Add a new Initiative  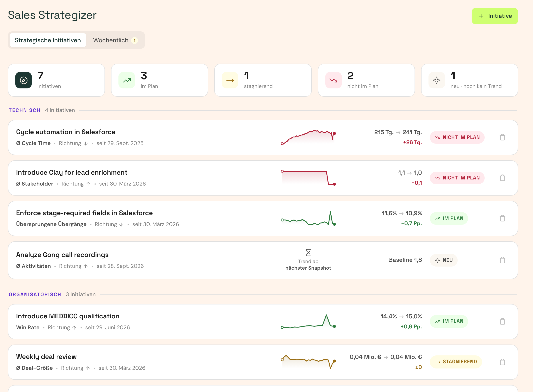[495, 16]
